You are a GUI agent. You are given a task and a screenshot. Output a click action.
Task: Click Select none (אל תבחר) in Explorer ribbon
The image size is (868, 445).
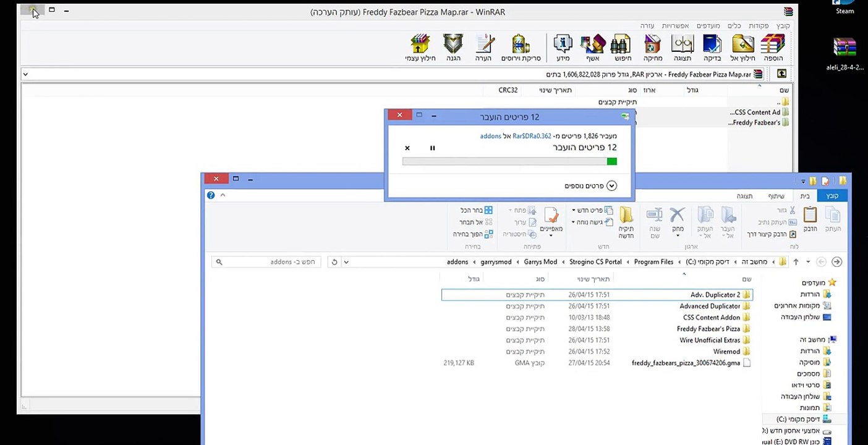[476, 222]
